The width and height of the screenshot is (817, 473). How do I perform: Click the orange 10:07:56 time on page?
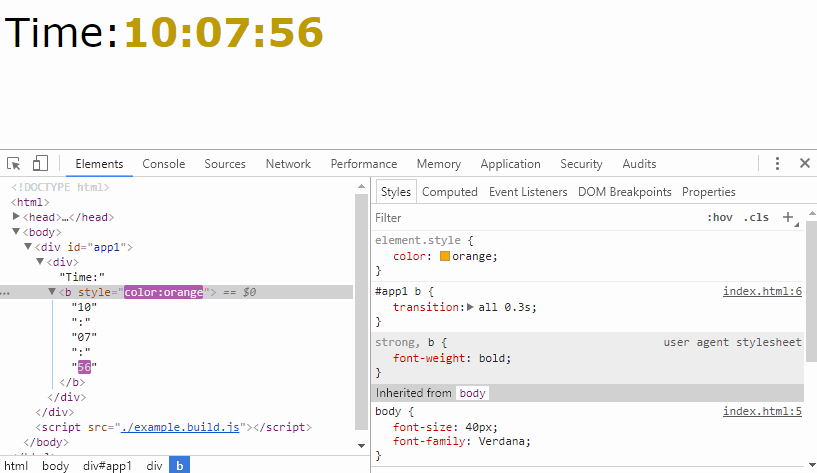tap(224, 32)
